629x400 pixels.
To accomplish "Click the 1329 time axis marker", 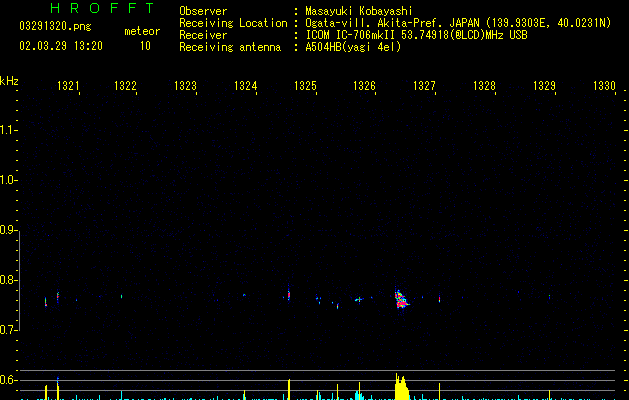I will (x=544, y=86).
